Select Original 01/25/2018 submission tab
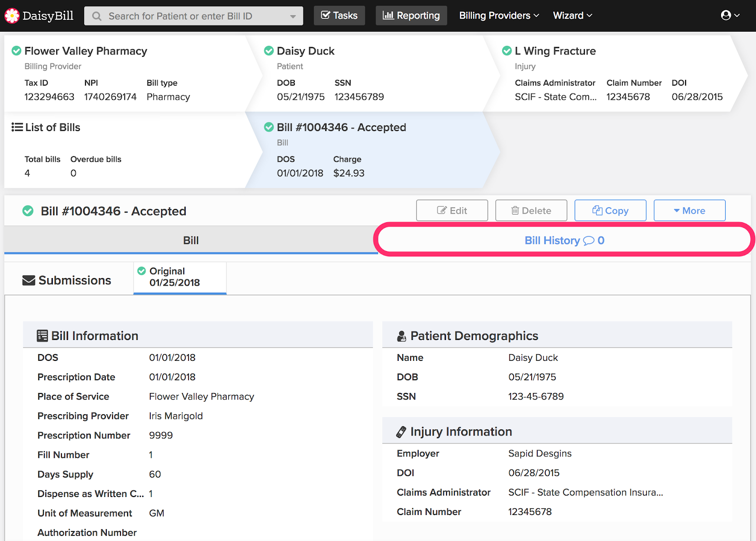 tap(180, 278)
